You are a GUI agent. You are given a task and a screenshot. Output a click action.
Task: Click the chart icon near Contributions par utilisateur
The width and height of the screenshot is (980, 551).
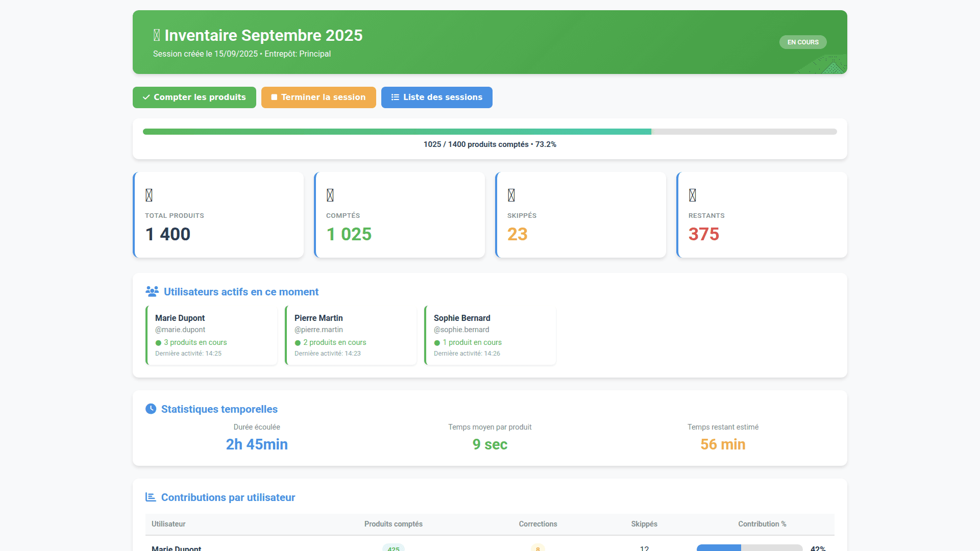pos(150,497)
